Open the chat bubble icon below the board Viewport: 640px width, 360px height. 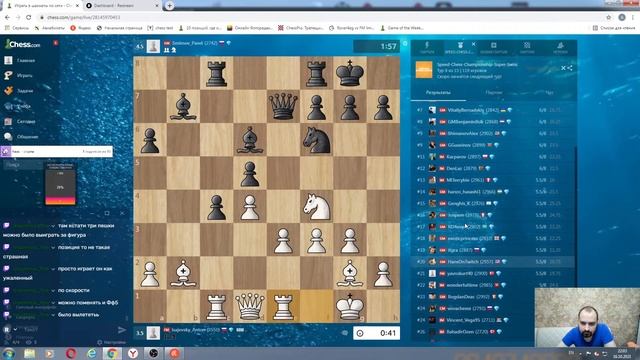(345, 333)
